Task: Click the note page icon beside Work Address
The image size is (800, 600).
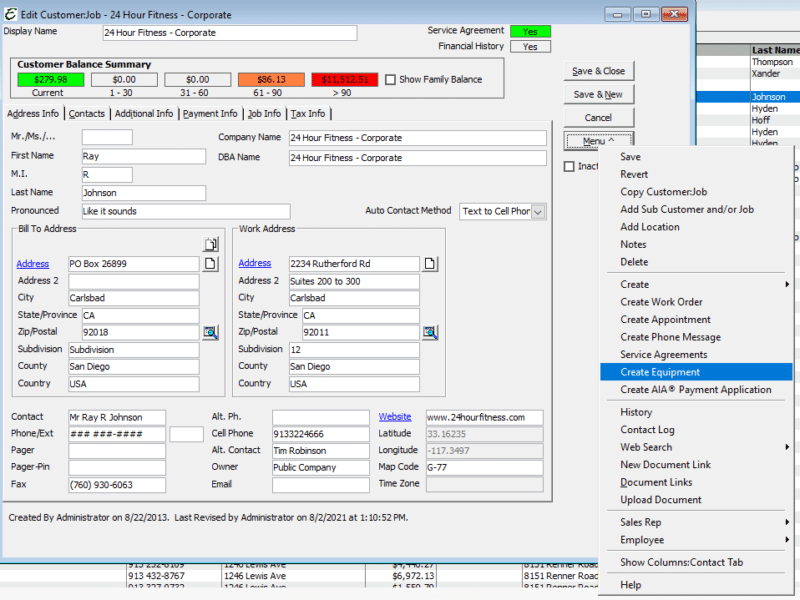Action: point(430,263)
